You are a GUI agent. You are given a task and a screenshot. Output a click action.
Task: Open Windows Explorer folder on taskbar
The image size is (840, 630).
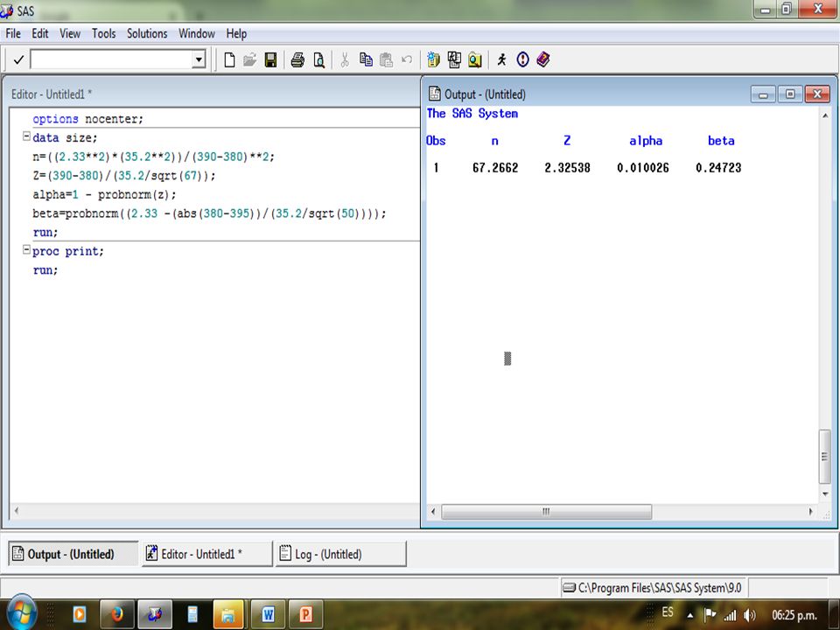pyautogui.click(x=228, y=614)
